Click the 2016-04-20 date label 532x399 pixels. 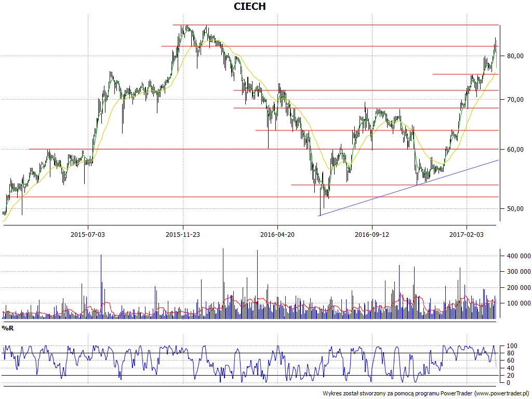point(277,234)
